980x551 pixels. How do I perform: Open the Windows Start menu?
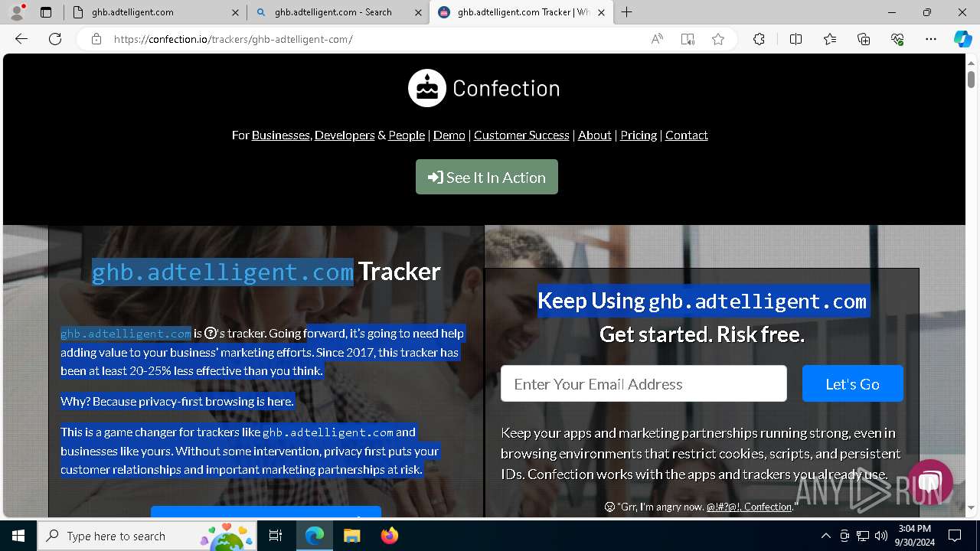(18, 536)
